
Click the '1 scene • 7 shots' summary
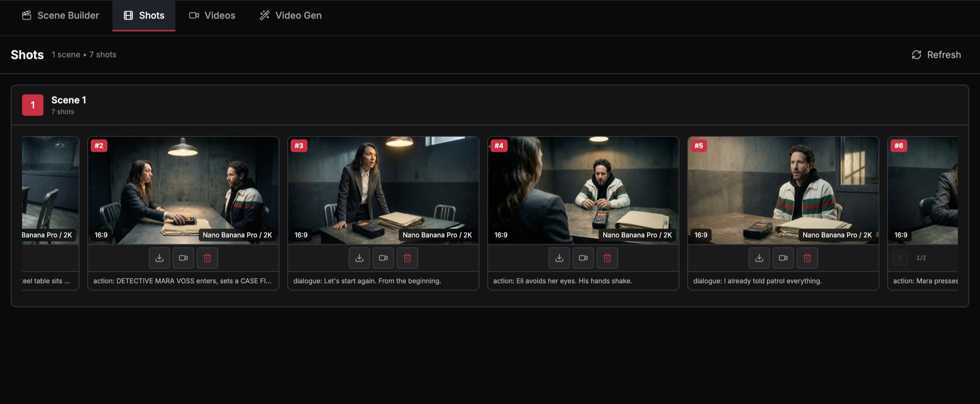pyautogui.click(x=84, y=55)
